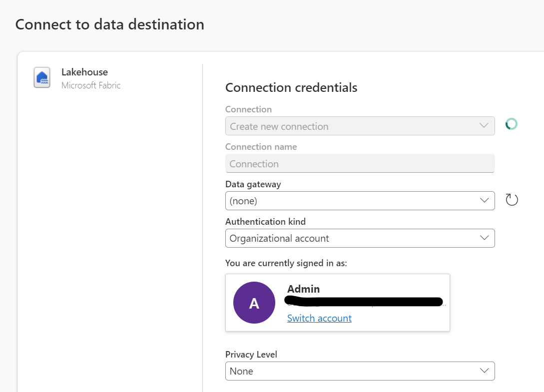The height and width of the screenshot is (392, 544).
Task: Click the Admin account name
Action: pos(303,289)
